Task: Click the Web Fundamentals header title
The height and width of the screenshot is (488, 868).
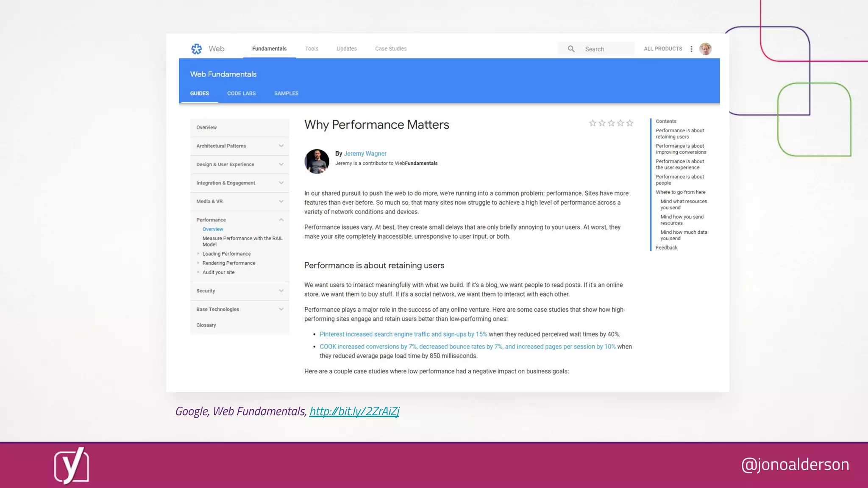Action: coord(223,74)
